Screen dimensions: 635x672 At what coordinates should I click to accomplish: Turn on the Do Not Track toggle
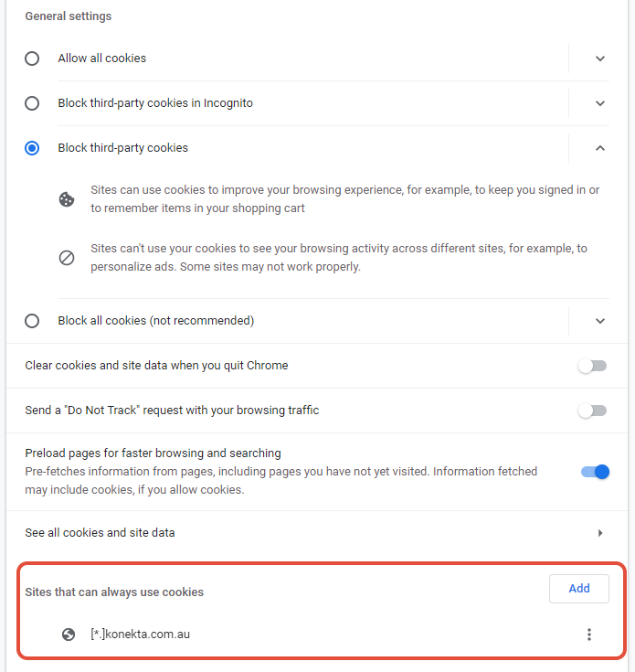592,411
